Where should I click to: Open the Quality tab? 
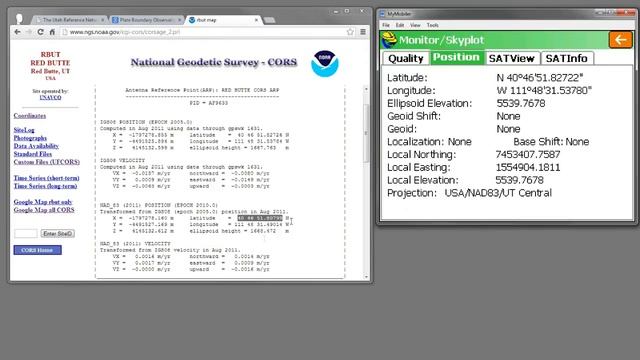[406, 58]
